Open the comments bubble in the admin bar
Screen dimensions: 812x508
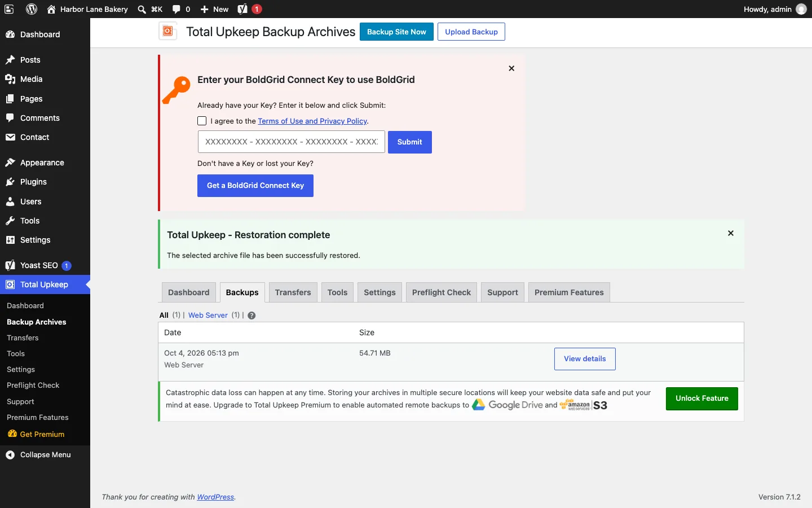pyautogui.click(x=176, y=9)
